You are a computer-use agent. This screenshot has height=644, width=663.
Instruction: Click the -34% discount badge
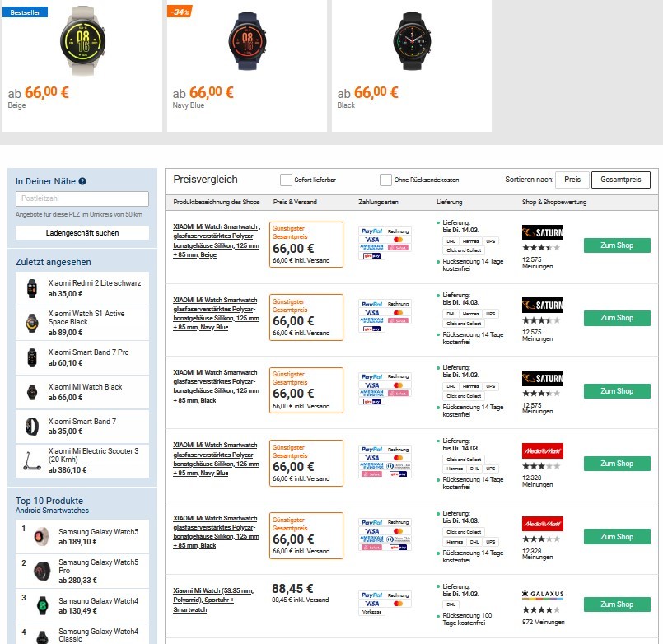coord(180,12)
